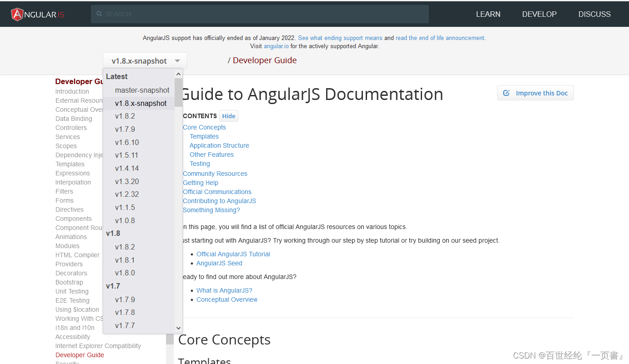This screenshot has width=629, height=364.
Task: Choose v1.1.5 under Latest
Action: (125, 207)
